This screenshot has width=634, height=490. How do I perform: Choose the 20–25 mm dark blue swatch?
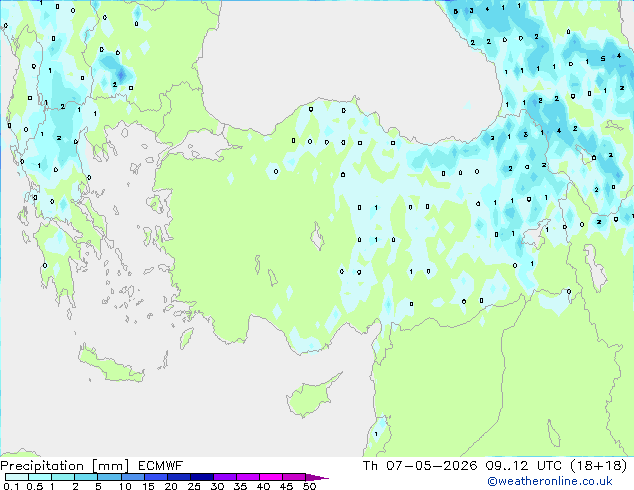click(179, 477)
